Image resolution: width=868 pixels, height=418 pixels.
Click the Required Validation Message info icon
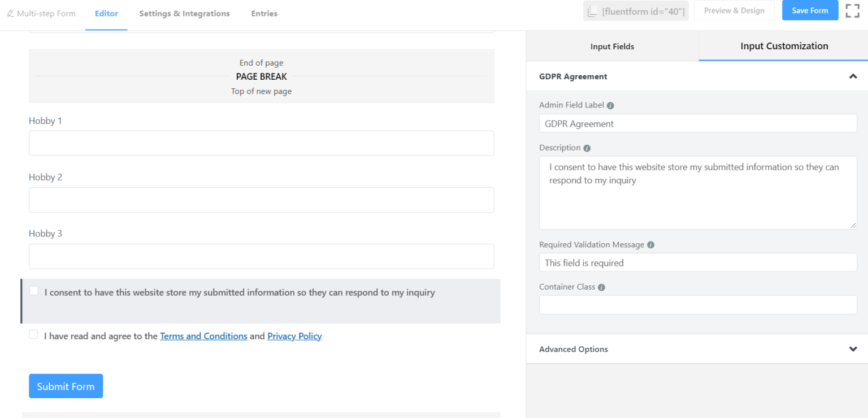(x=650, y=244)
